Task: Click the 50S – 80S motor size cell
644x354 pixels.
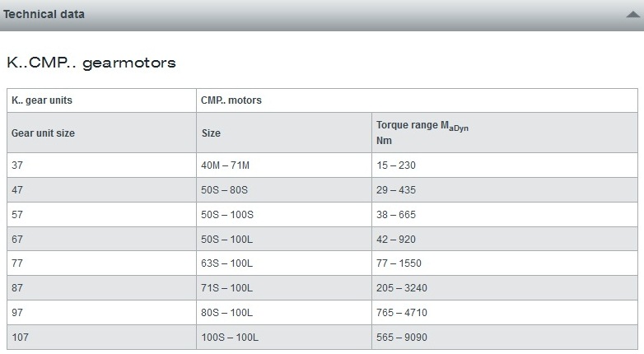Action: [225, 190]
